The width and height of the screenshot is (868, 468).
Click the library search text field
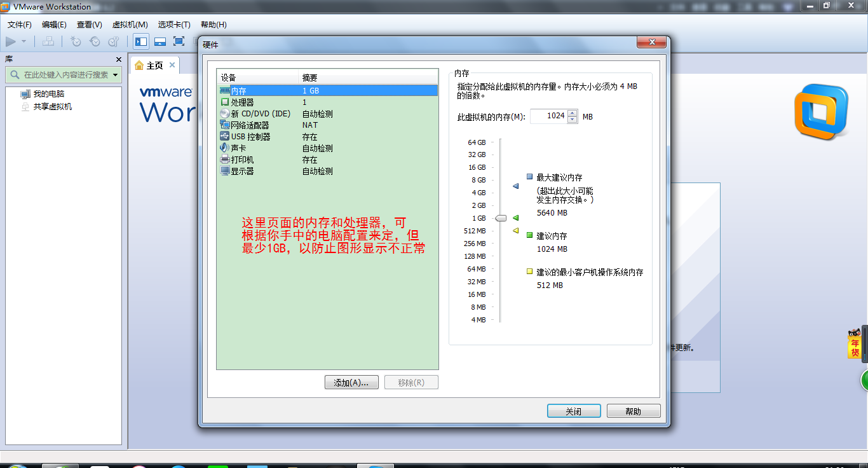[66, 75]
